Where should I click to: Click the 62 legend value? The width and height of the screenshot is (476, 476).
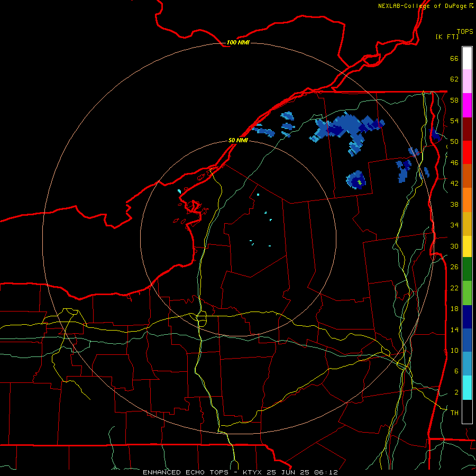(454, 79)
